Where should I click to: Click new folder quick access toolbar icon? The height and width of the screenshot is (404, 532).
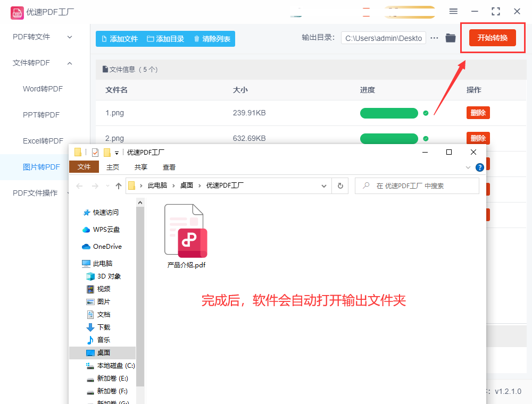pos(107,153)
